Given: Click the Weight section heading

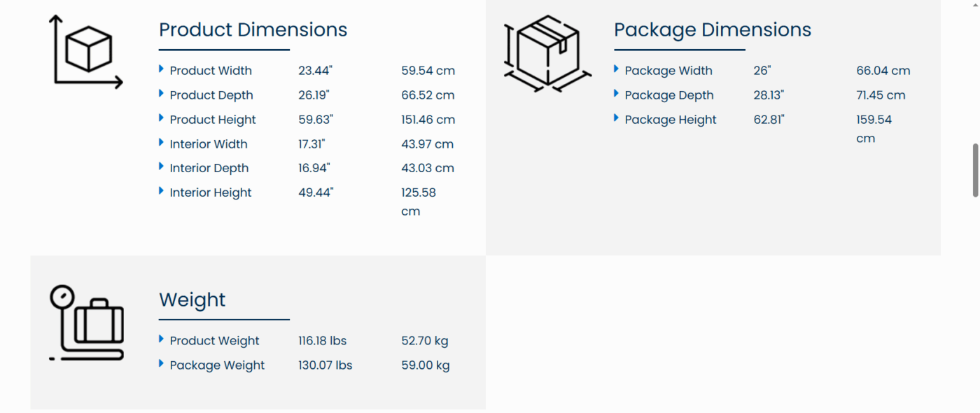Looking at the screenshot, I should pos(192,300).
